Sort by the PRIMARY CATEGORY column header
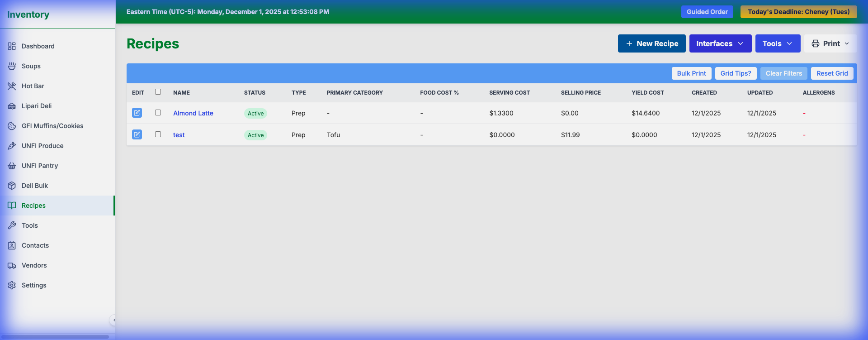 pyautogui.click(x=355, y=92)
